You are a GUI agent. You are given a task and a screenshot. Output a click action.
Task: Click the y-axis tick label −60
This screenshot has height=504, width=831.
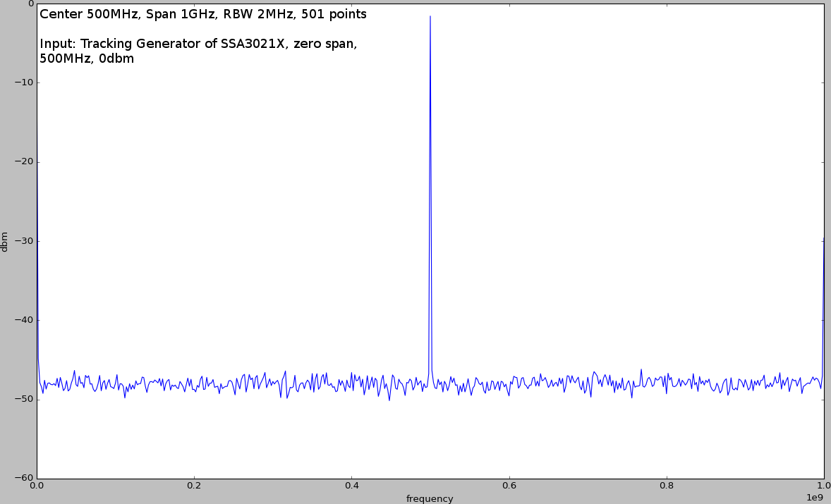(23, 478)
